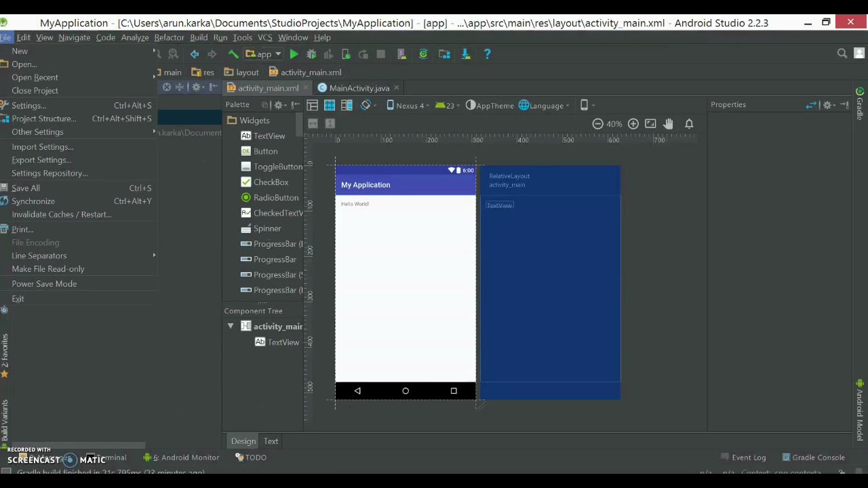868x488 pixels.
Task: Switch to the MainActivity.java tab
Action: [x=359, y=88]
